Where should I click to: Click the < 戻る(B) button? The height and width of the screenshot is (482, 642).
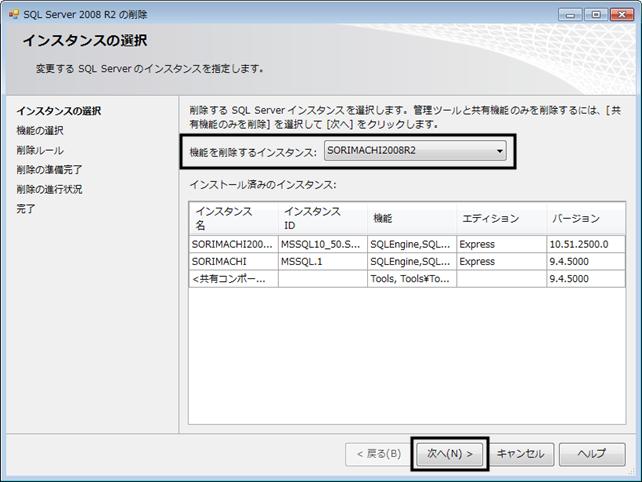coord(379,454)
